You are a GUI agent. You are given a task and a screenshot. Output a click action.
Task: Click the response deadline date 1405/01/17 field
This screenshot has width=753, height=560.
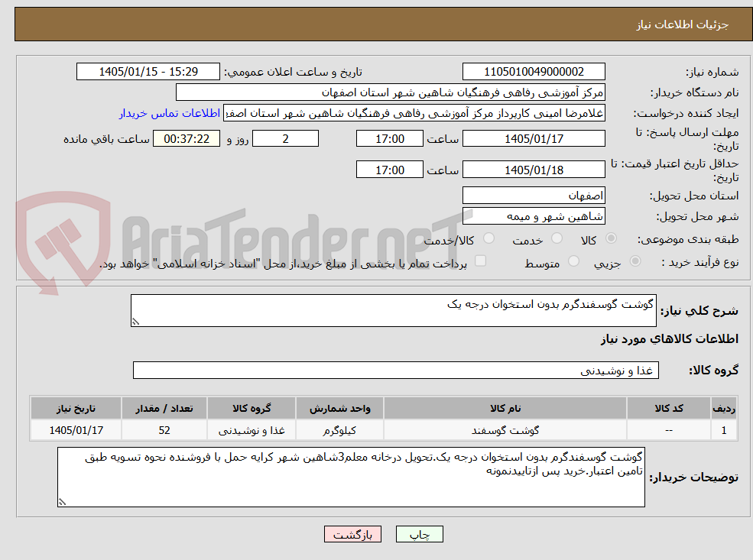tap(534, 139)
